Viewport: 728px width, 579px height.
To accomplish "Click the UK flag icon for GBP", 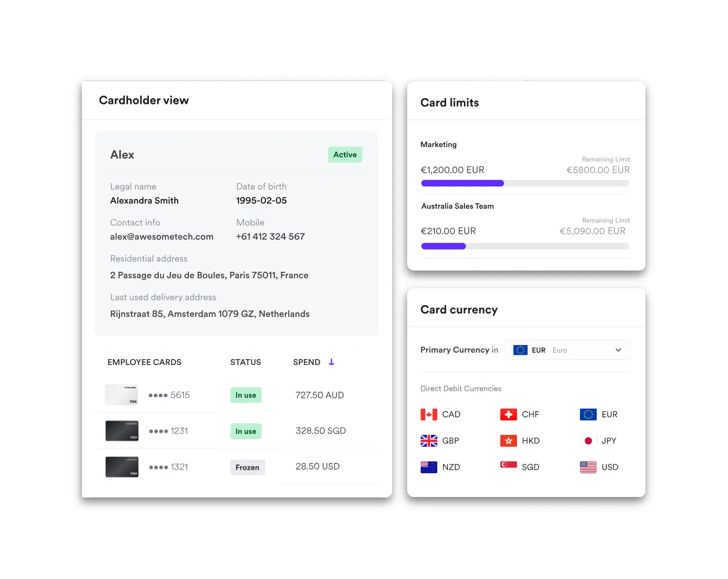I will pyautogui.click(x=429, y=441).
